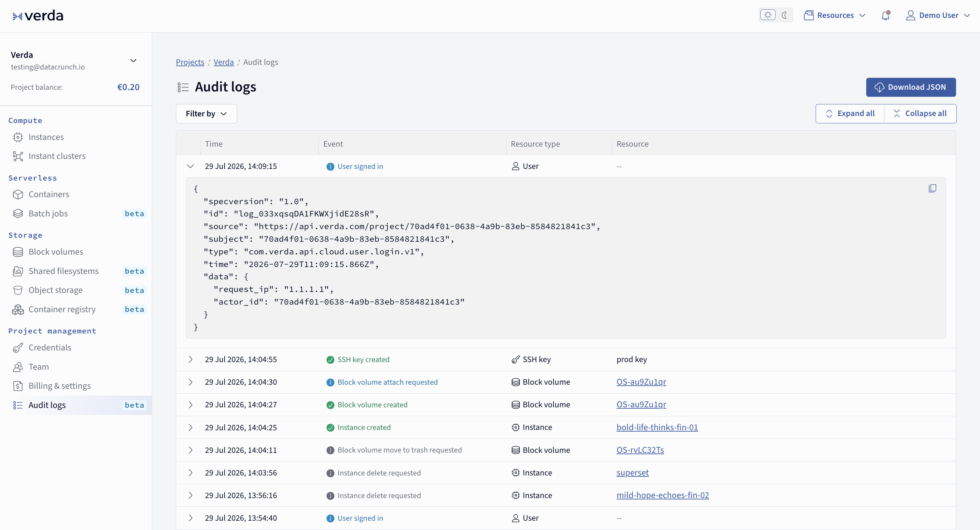Screen dimensions: 980x530
Task: Click the Batch jobs layers icon
Action: (18, 213)
